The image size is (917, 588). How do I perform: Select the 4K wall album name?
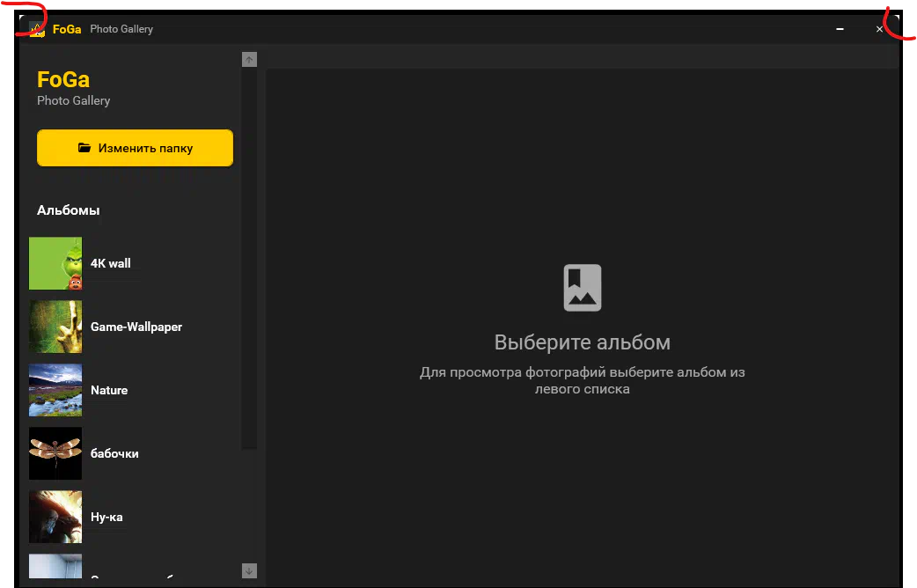tap(111, 263)
